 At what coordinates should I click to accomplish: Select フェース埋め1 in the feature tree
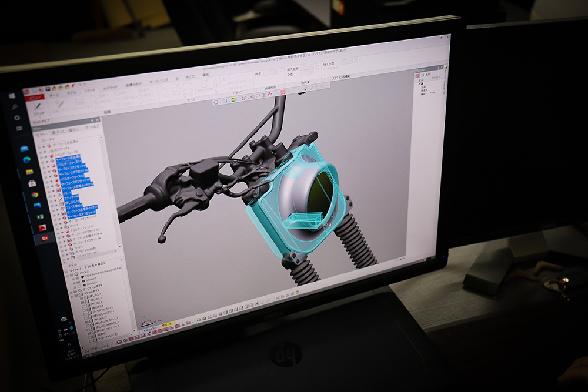pyautogui.click(x=73, y=207)
